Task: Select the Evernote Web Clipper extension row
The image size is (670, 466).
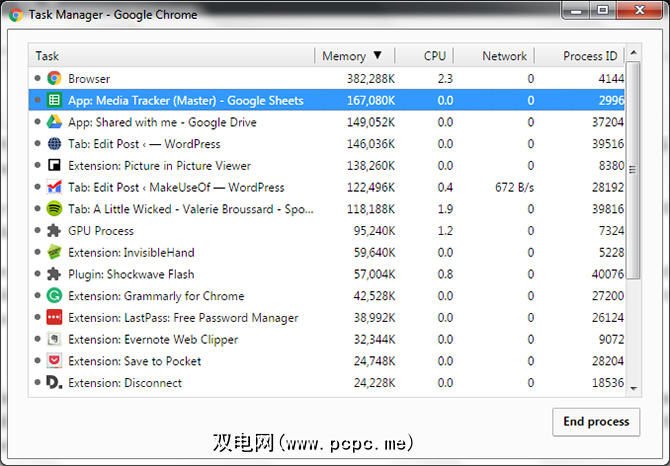Action: (327, 339)
